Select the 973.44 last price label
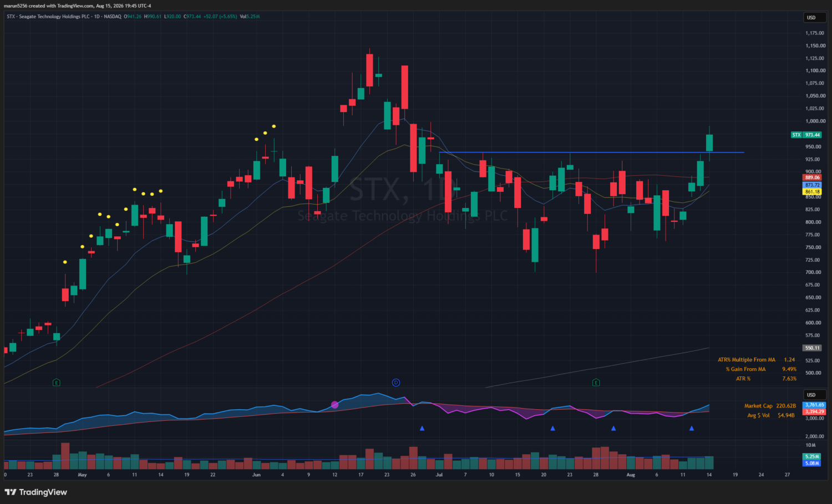This screenshot has width=832, height=504. pos(813,135)
